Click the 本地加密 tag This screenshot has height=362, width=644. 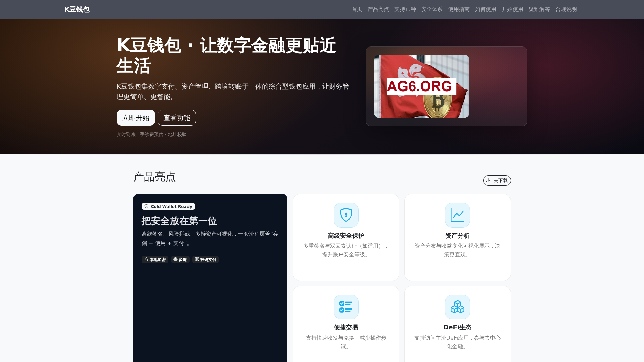[x=155, y=260]
